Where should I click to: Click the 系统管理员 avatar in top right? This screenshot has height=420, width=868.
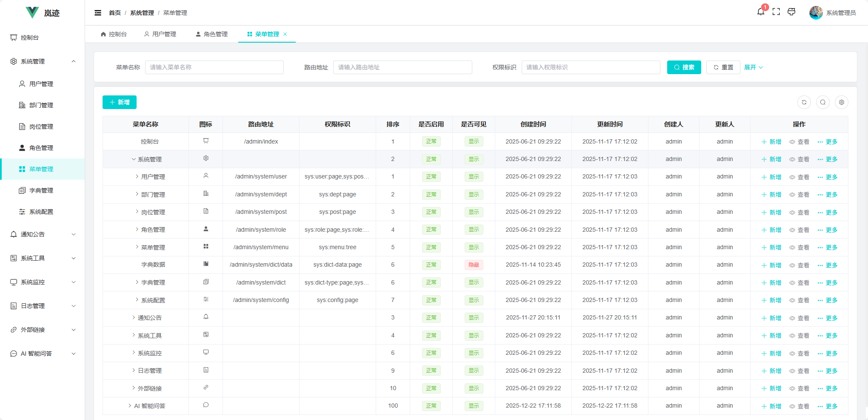click(816, 12)
